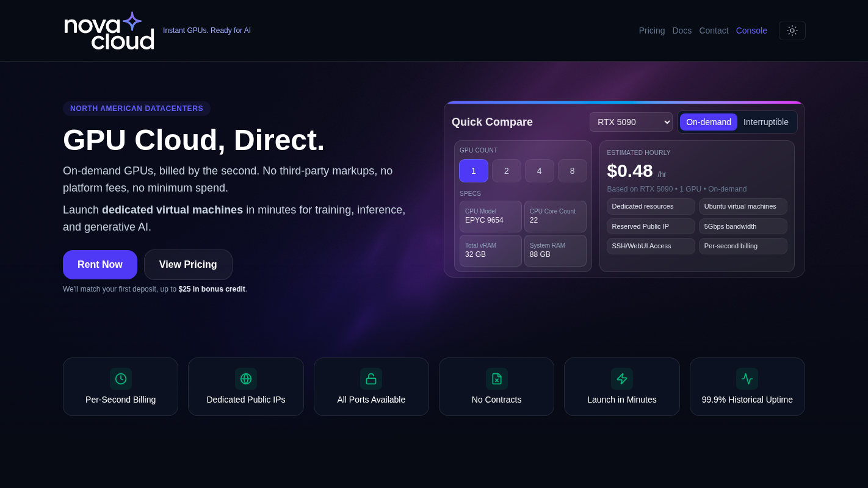Click the 'Instant GPUs. Ready for AI' tagline
Image resolution: width=868 pixels, height=488 pixels.
click(207, 30)
